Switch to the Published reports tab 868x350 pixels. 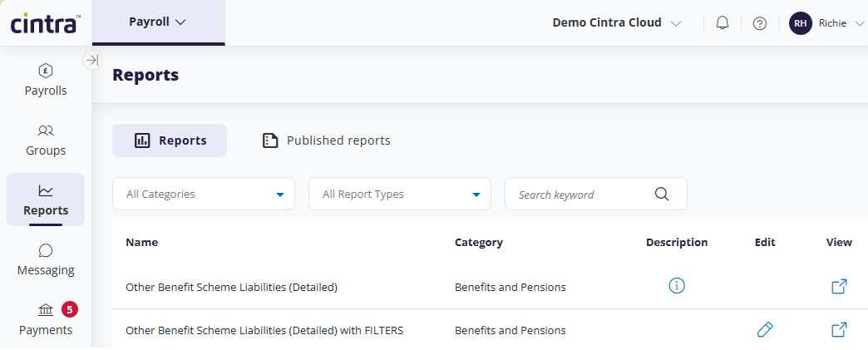click(327, 140)
